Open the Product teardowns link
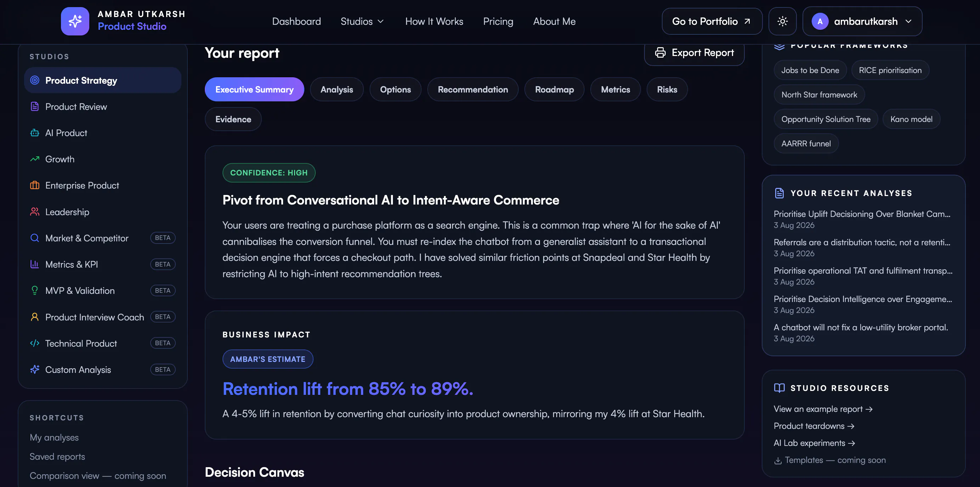 pos(814,426)
